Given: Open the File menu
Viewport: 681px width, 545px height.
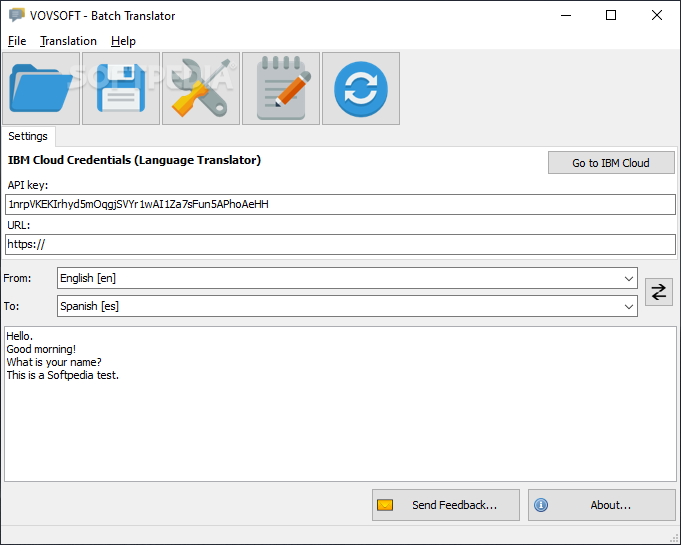Looking at the screenshot, I should pos(17,41).
